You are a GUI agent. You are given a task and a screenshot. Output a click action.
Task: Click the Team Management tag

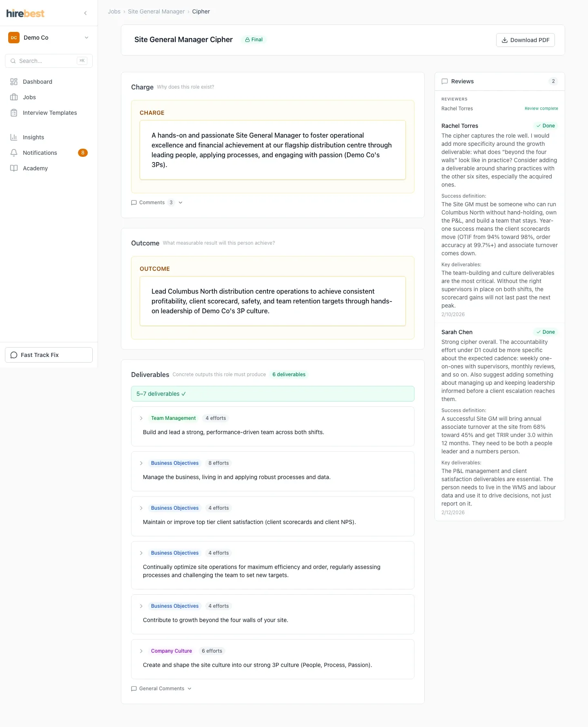[x=174, y=418]
